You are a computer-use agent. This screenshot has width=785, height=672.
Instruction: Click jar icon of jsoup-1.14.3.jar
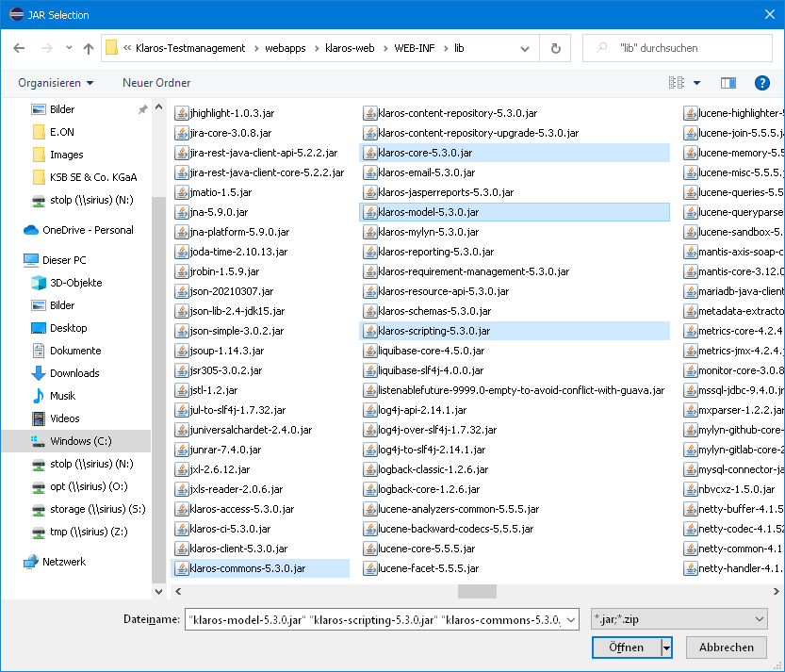(181, 351)
